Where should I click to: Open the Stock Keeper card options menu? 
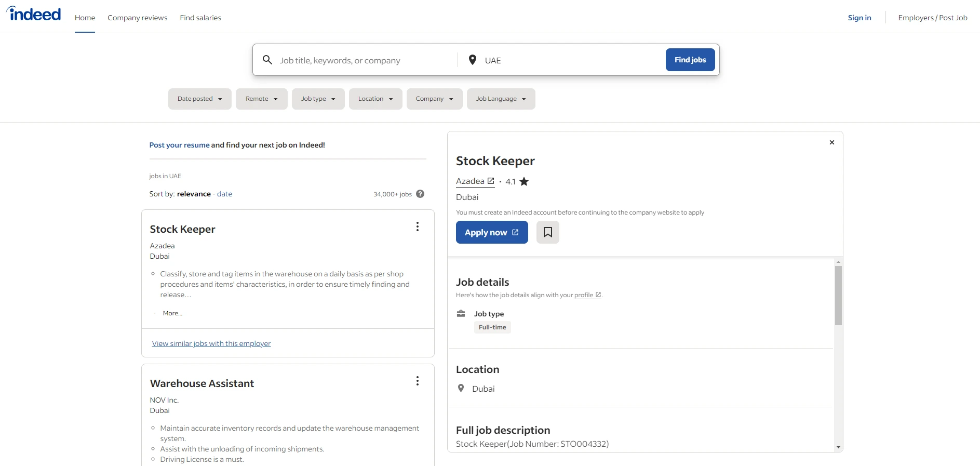tap(417, 227)
